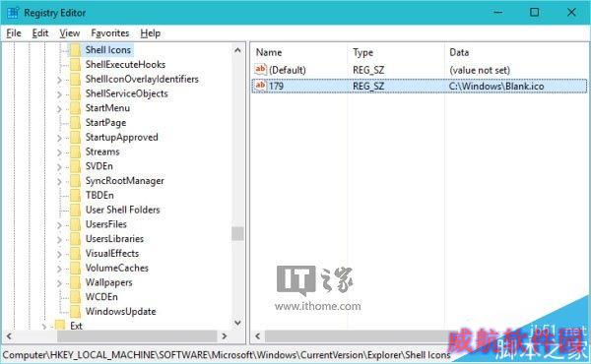
Task: Click tree pane vertical scrollbar thumb
Action: point(237,233)
